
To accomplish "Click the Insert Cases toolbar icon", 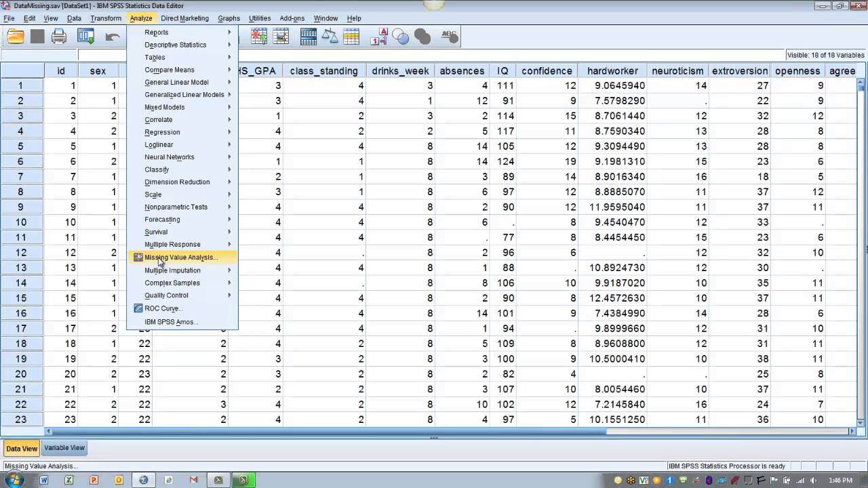I will (258, 37).
